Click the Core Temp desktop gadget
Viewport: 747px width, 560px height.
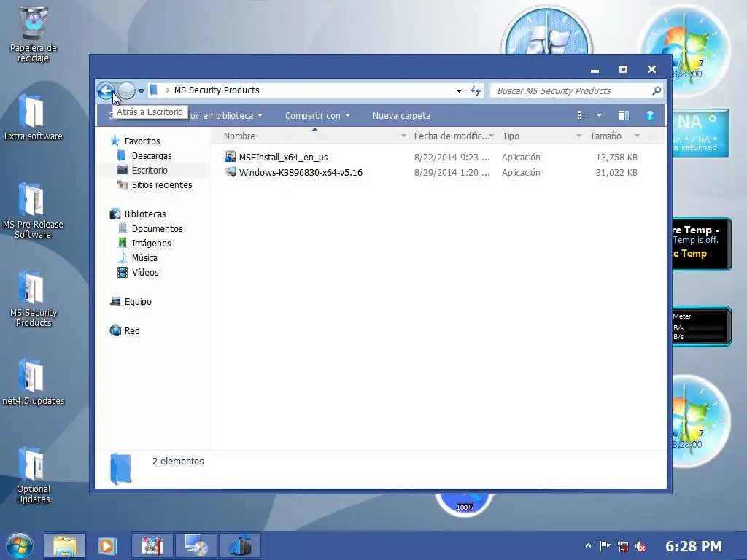(x=701, y=244)
